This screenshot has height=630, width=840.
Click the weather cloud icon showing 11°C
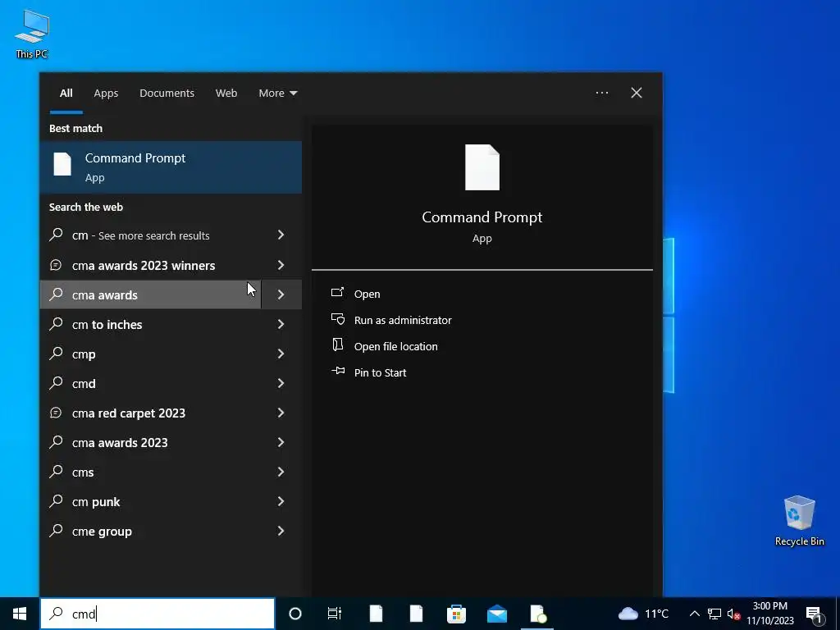point(628,614)
